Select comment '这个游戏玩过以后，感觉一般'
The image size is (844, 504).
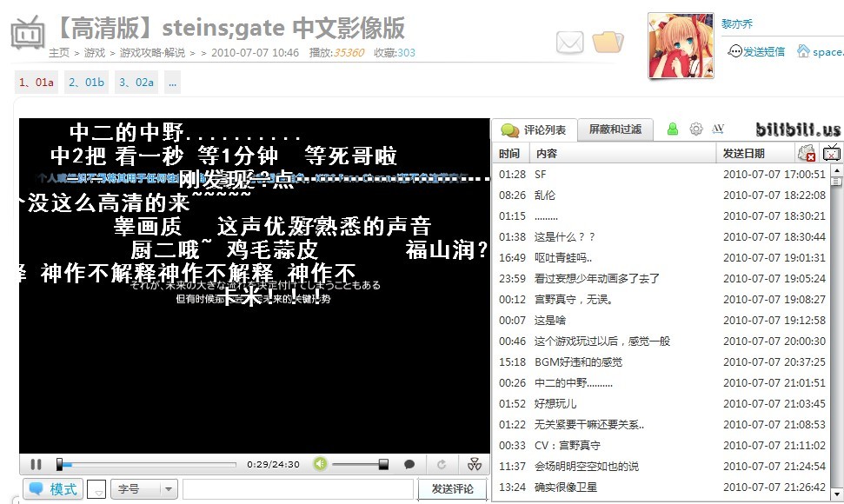661,341
